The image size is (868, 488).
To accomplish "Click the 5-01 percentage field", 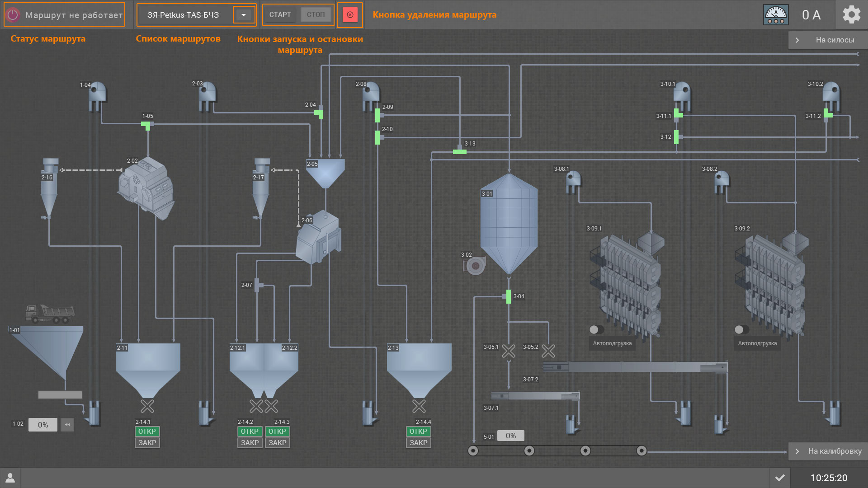I will pyautogui.click(x=510, y=436).
